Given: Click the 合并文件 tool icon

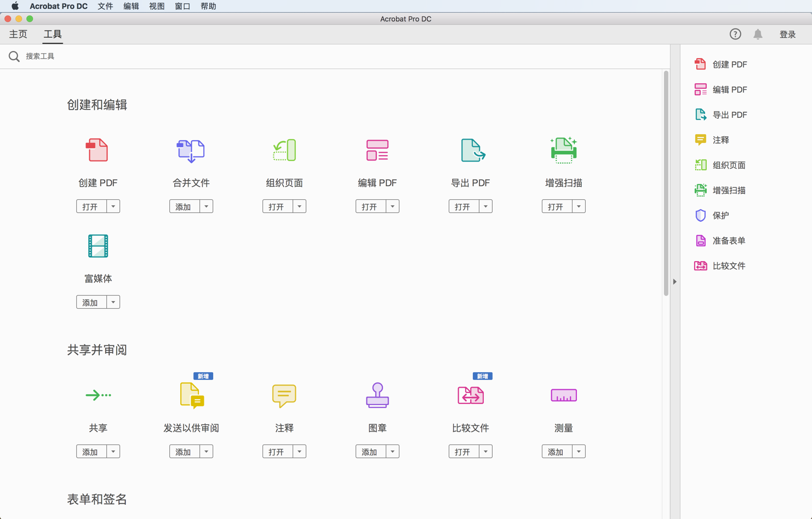Looking at the screenshot, I should pyautogui.click(x=191, y=151).
